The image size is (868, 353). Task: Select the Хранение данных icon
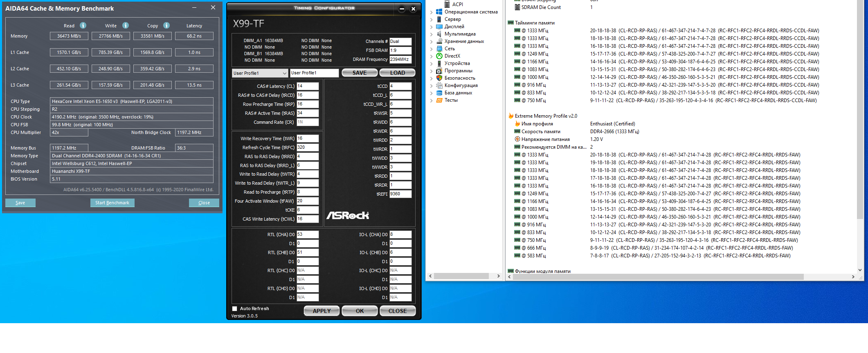[439, 41]
